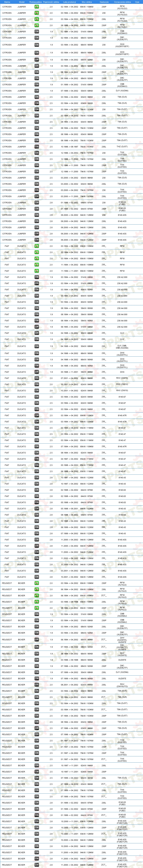Image resolution: width=143 pixels, height=868 pixels.
Task: Click the Lata produkcji column header
Action: click(x=69, y=2)
